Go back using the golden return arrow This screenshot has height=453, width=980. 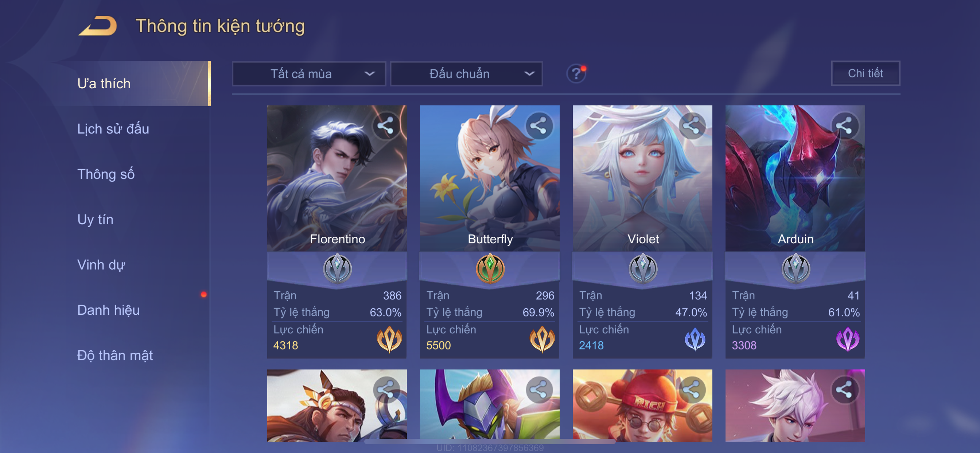coord(98,26)
